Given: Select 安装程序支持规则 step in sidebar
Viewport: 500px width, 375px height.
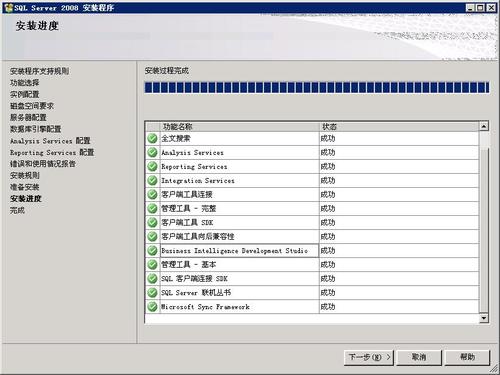Looking at the screenshot, I should point(39,71).
